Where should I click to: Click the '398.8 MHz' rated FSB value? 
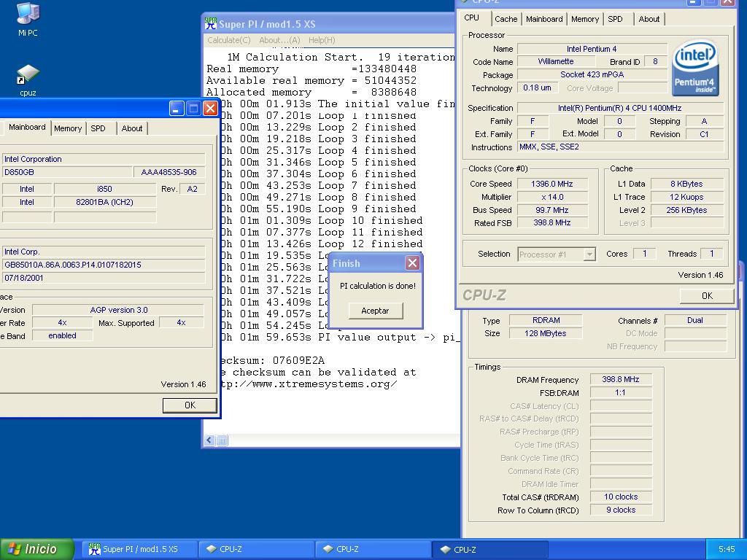(552, 222)
